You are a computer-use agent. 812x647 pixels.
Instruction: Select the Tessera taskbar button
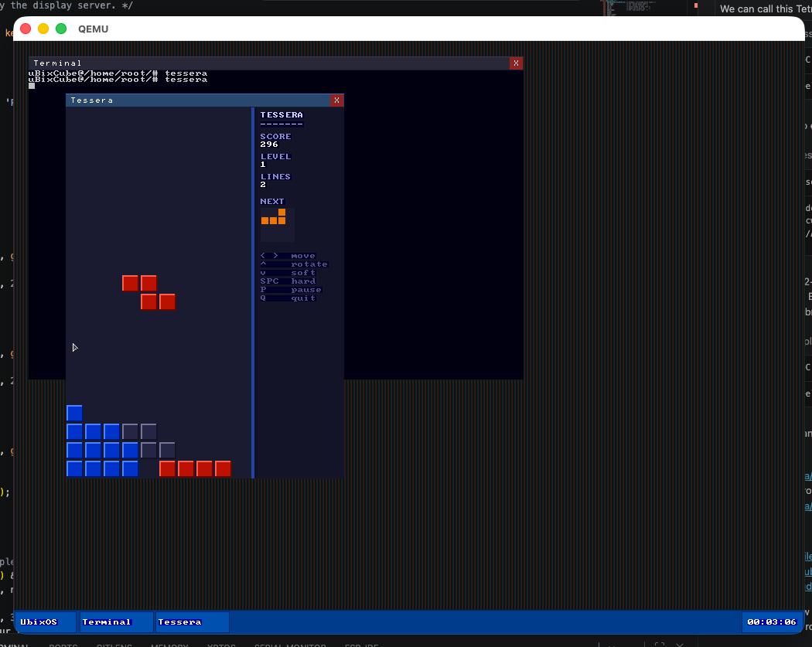192,622
